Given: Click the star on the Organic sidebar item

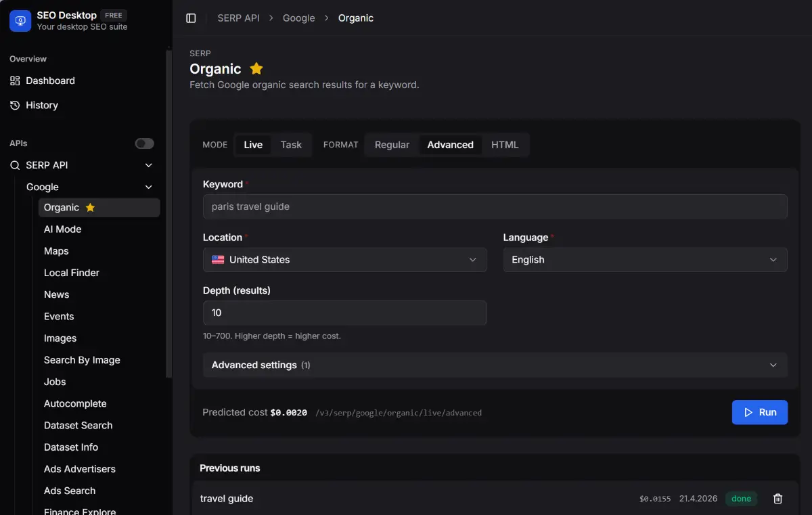Looking at the screenshot, I should click(90, 208).
